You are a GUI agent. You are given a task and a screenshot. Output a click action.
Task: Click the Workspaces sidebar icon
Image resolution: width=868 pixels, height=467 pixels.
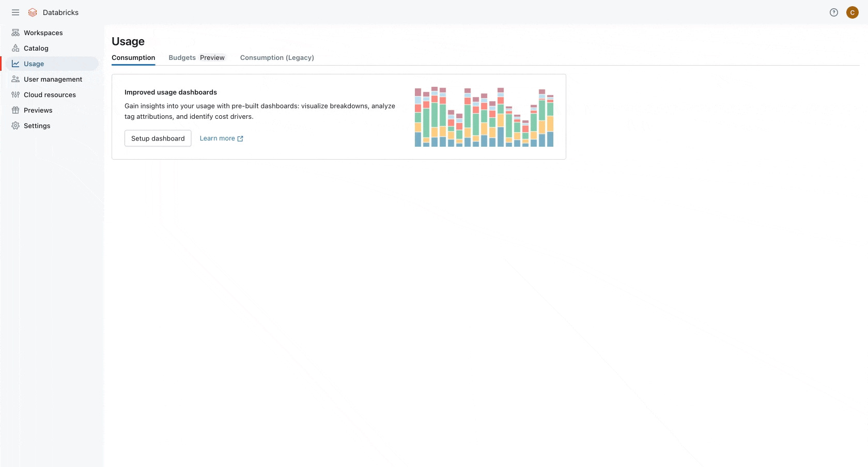[16, 33]
